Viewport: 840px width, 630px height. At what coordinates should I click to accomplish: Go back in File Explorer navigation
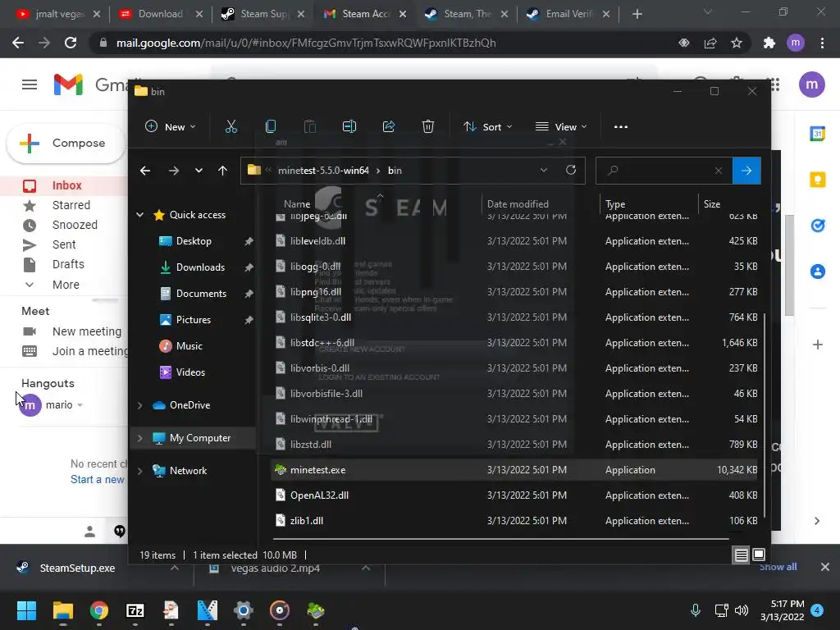pos(145,171)
